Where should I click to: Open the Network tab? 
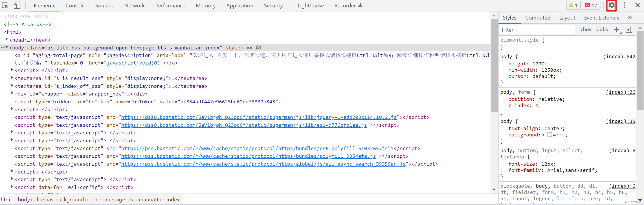coord(134,5)
